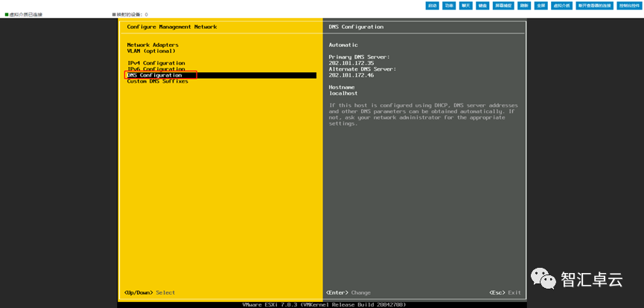This screenshot has height=308, width=644.
Task: Open the 控制台控件 console controls button
Action: 628,6
